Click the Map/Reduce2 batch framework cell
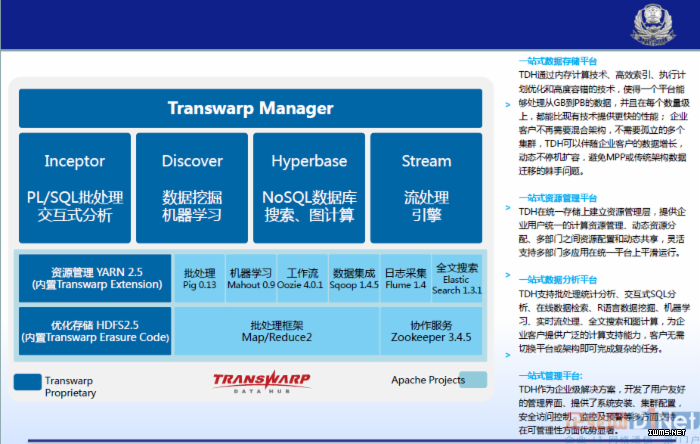Screen dimensions: 700x444 click(277, 331)
